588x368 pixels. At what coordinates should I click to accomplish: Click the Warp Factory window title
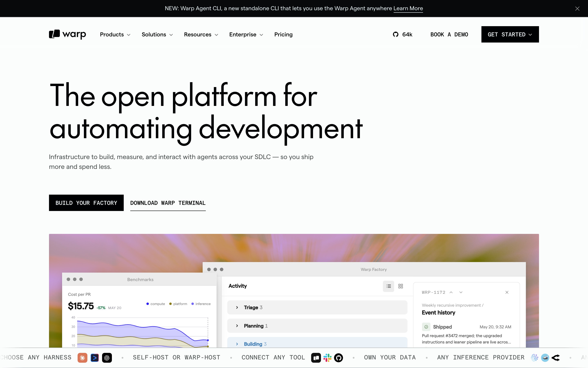tap(374, 269)
